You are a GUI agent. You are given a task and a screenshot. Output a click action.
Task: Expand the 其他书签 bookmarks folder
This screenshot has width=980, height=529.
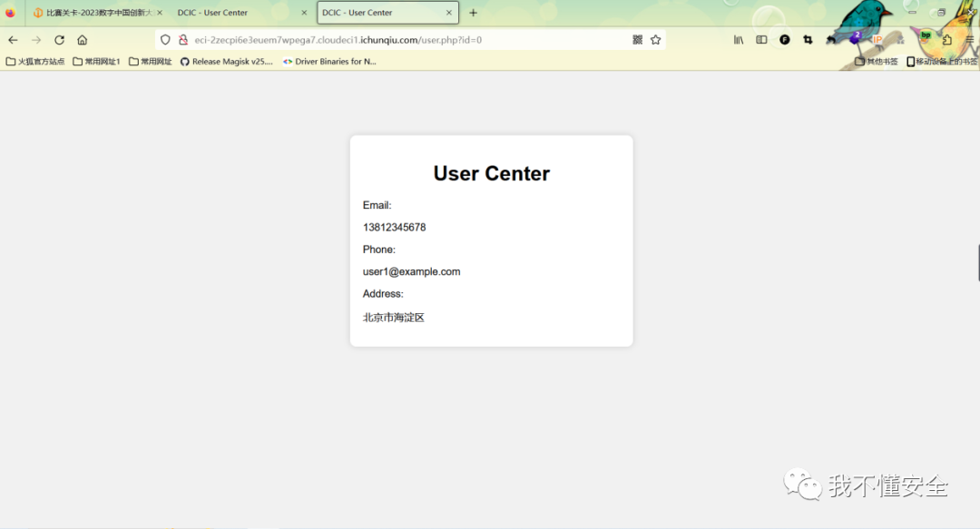[877, 62]
